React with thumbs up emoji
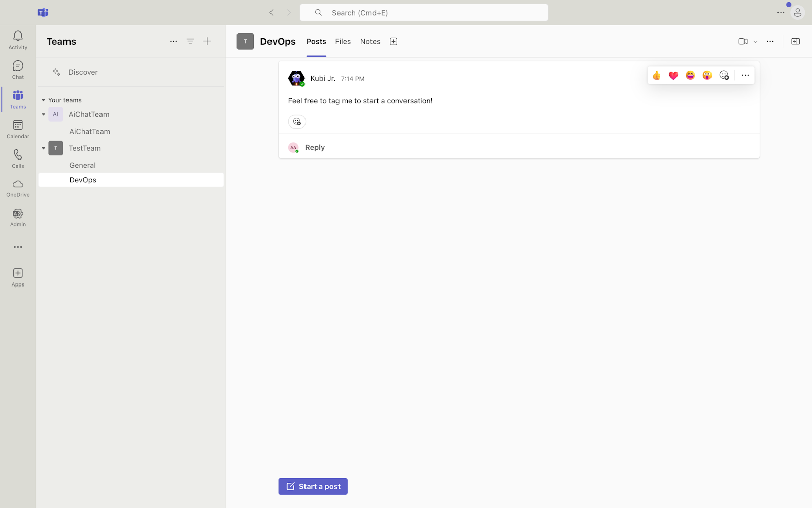The height and width of the screenshot is (508, 812). point(656,75)
